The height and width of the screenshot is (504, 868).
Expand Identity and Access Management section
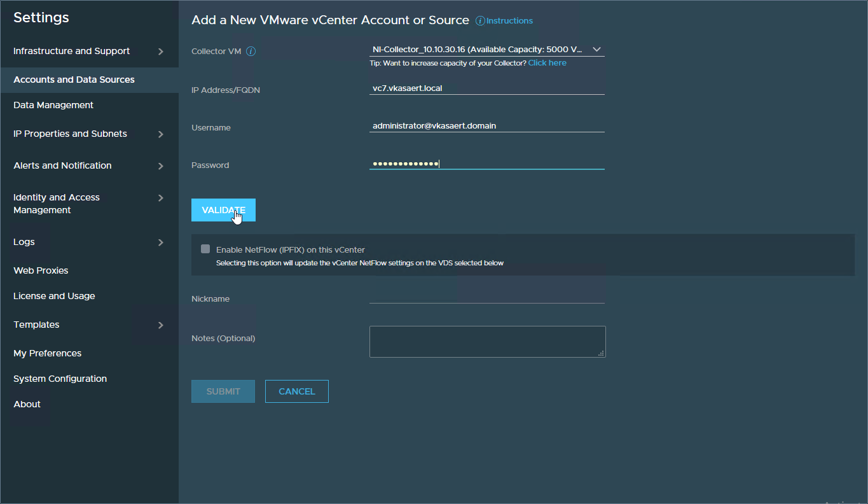pyautogui.click(x=160, y=198)
